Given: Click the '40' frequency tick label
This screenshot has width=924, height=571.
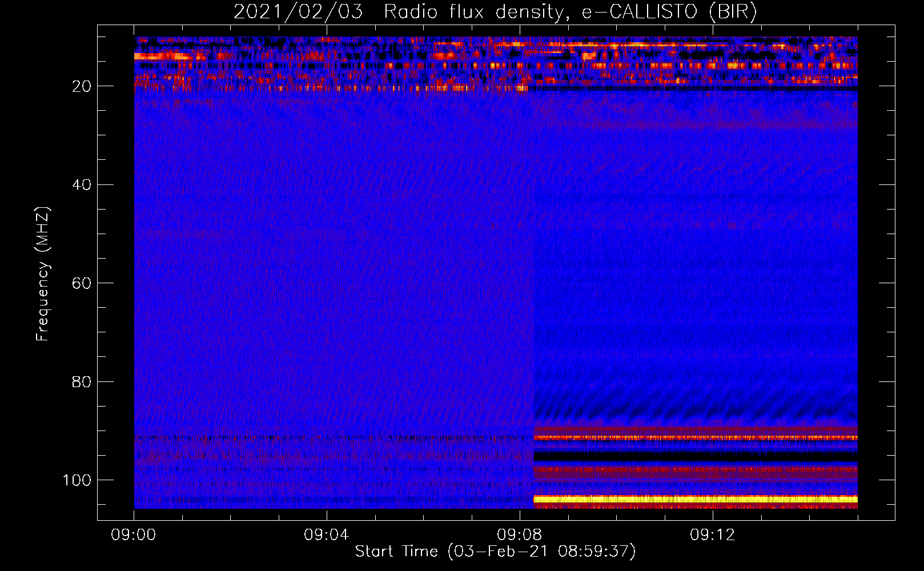Looking at the screenshot, I should coord(82,185).
